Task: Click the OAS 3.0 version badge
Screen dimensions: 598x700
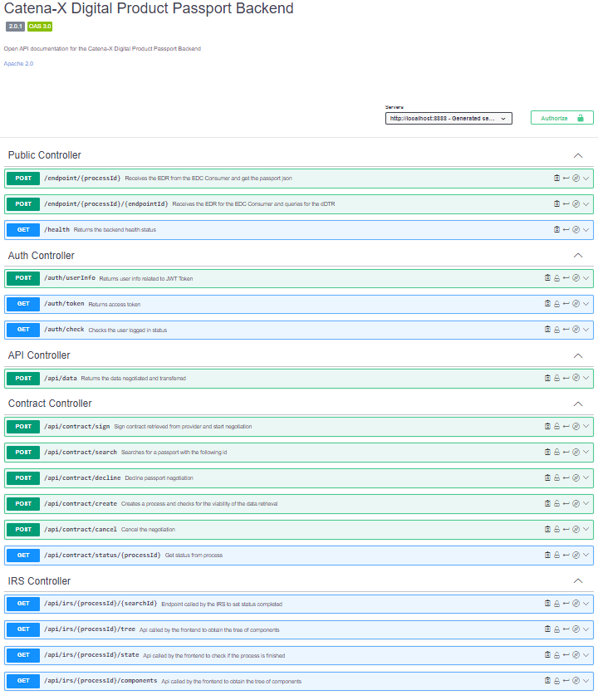Action: point(40,27)
